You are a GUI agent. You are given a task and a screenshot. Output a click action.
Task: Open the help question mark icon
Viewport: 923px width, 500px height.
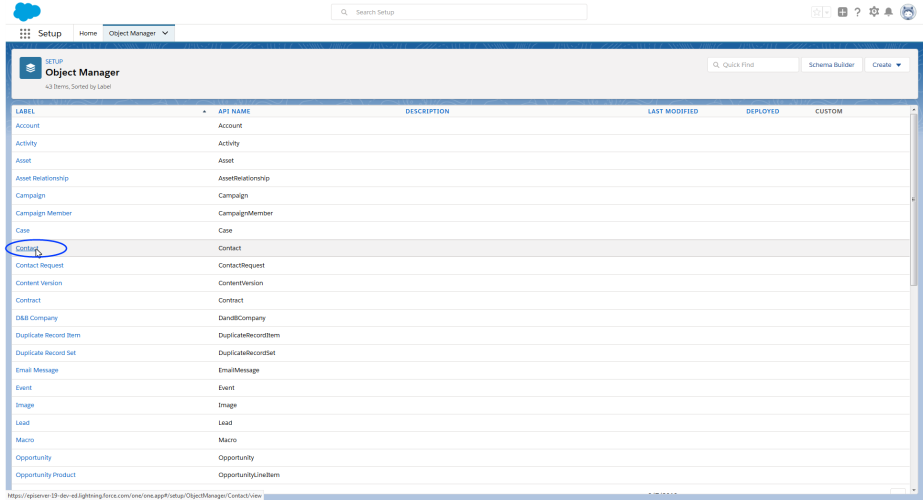[x=858, y=12]
